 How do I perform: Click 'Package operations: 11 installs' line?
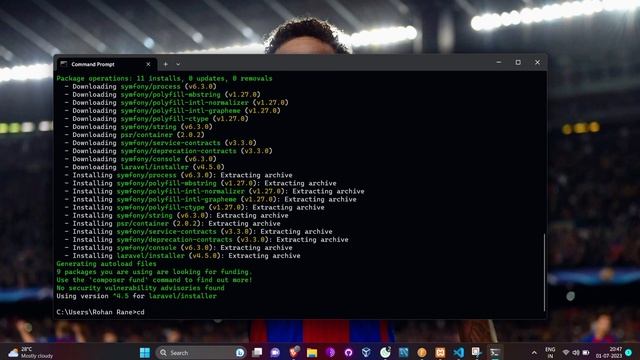pos(164,78)
